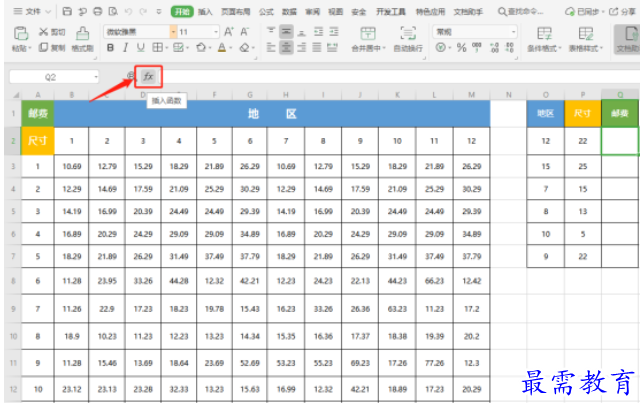Decrease font size with the A- icon
This screenshot has width=643, height=414.
[245, 32]
